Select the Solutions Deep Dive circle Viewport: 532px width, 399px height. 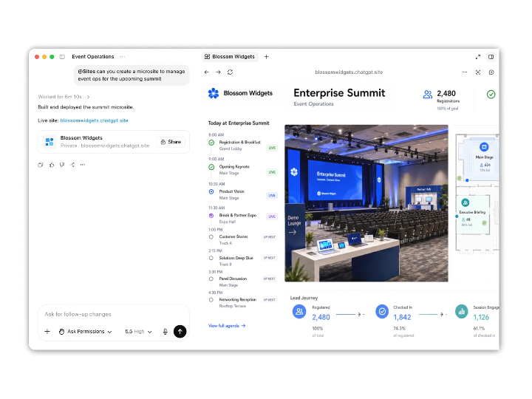point(211,258)
